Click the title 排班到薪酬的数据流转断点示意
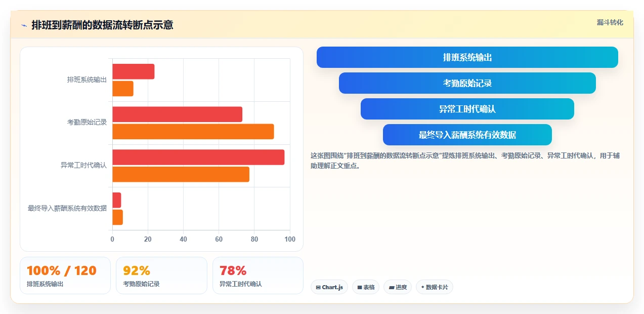This screenshot has width=644, height=314. coord(102,25)
